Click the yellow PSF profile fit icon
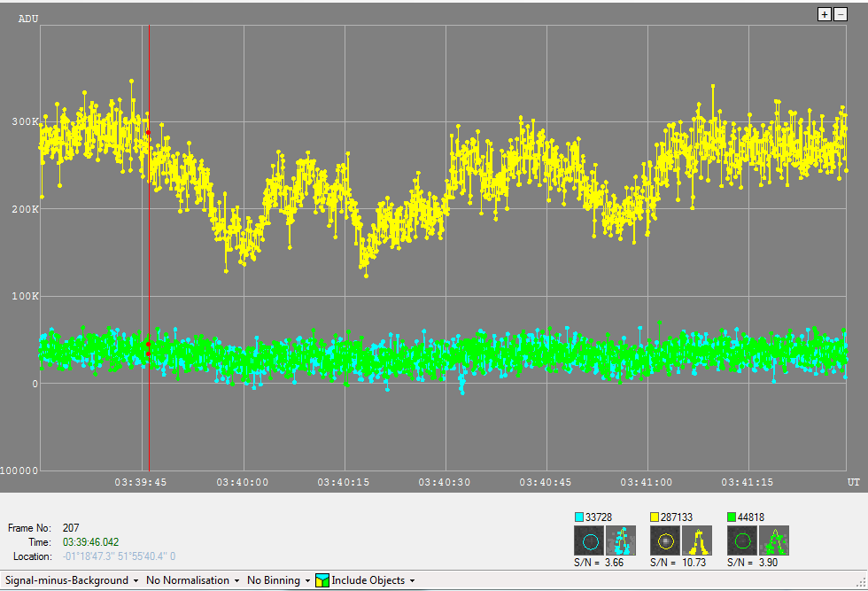 click(697, 540)
